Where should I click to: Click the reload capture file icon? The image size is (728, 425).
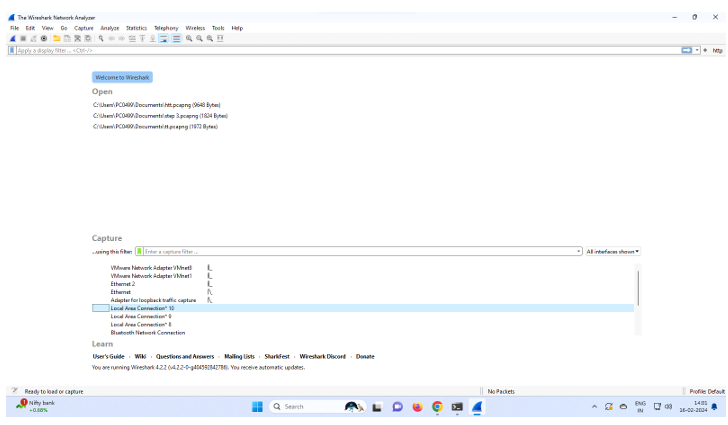click(88, 39)
